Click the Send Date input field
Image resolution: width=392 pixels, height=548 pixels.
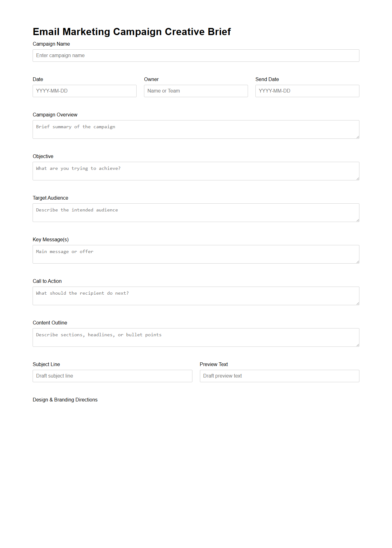click(307, 91)
